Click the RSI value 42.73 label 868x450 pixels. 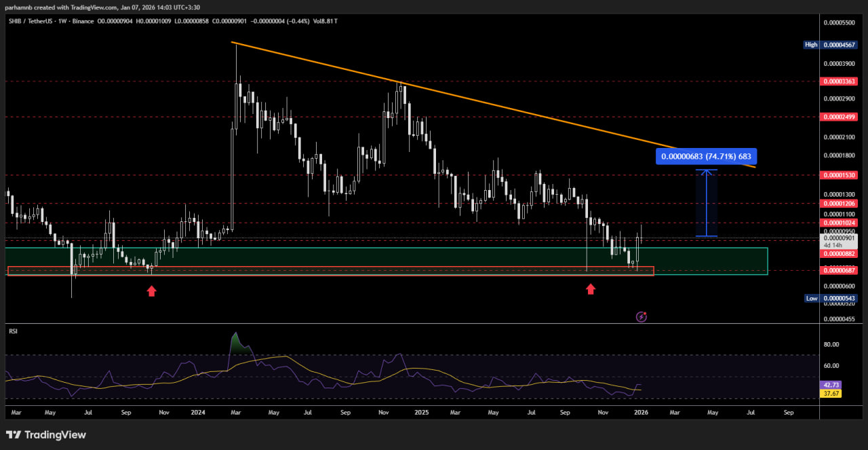pos(831,385)
